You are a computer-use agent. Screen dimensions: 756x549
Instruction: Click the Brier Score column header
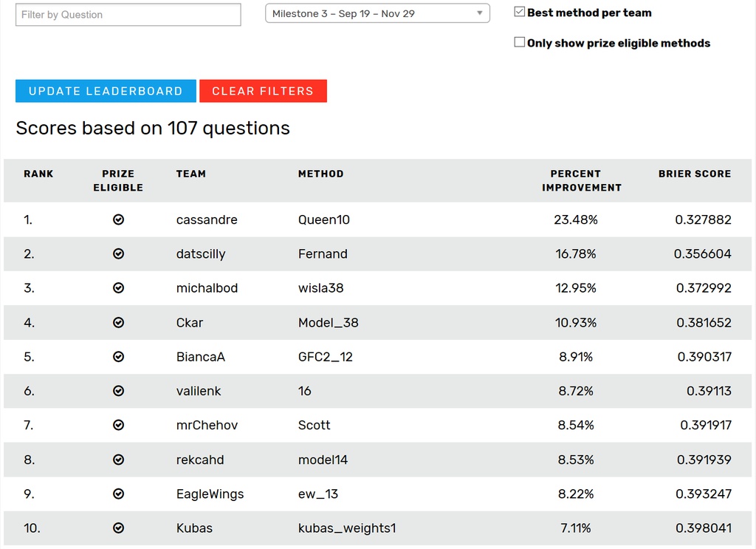[x=694, y=174]
